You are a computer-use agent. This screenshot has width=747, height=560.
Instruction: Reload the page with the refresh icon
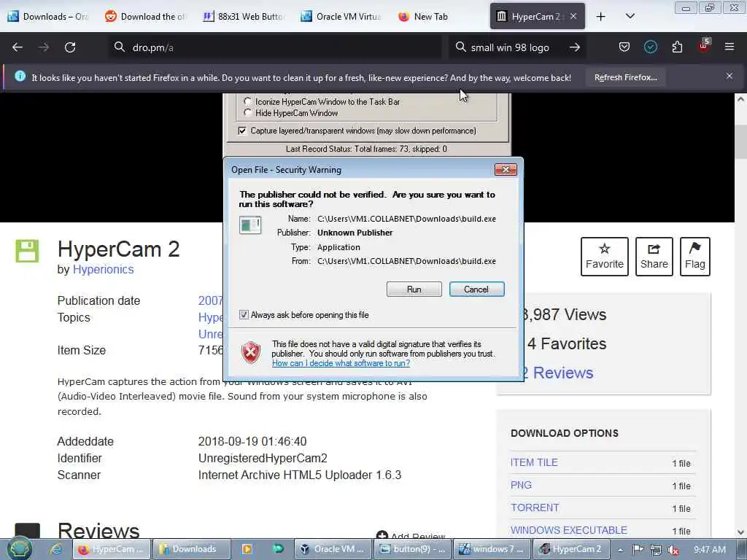[70, 47]
